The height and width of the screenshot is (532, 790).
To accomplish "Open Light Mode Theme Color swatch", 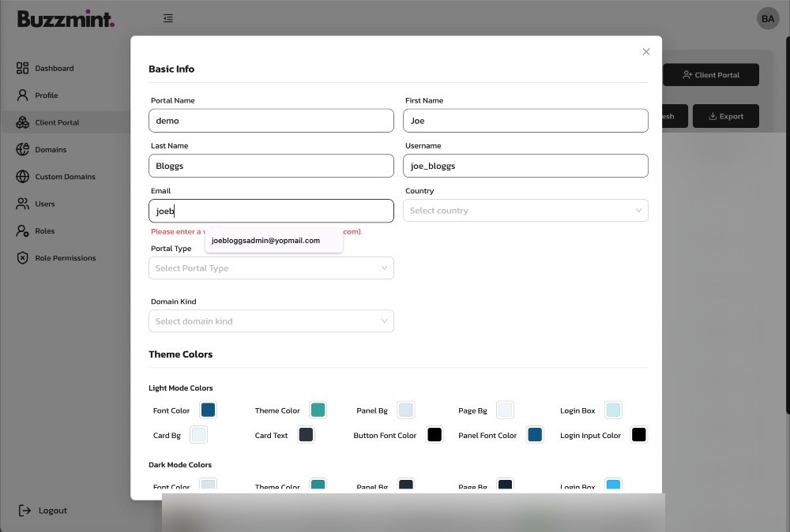I will [318, 410].
